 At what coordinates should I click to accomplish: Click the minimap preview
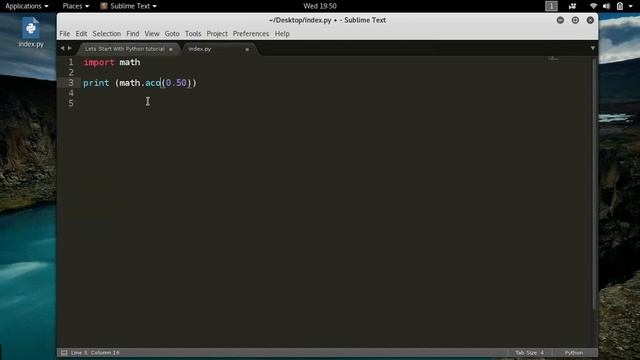coord(554,58)
